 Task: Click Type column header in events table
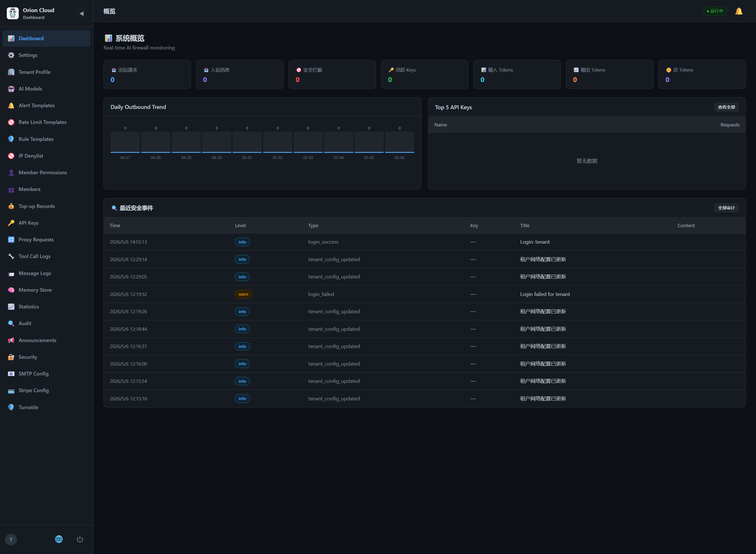tap(313, 226)
